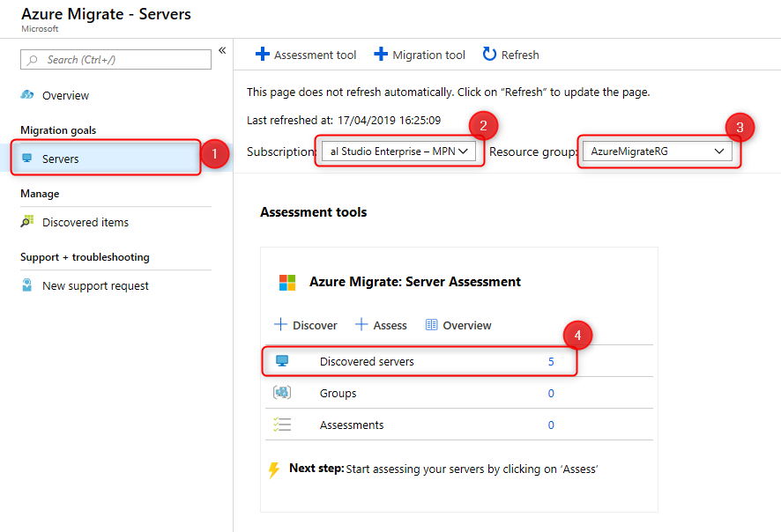Click the Last refreshed at timestamp text

click(x=344, y=121)
